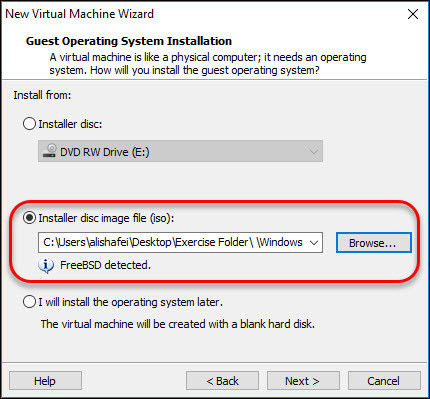Click the blank hard disk description text
The image size is (430, 399).
click(x=178, y=324)
